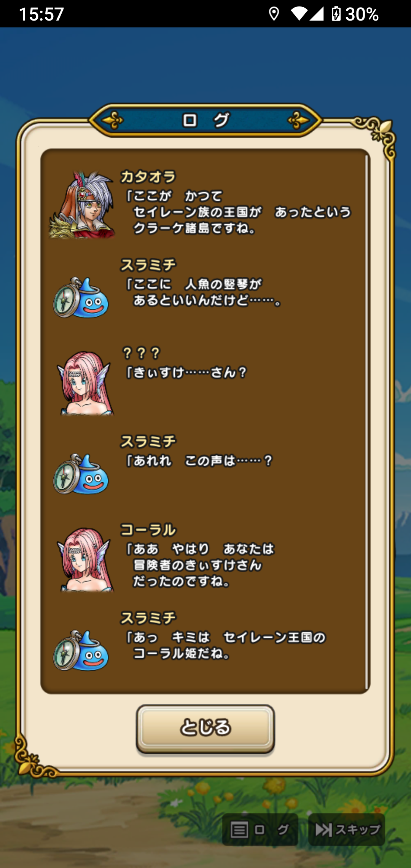Tap right fleur-de-lis ornament in title

pos(298,121)
